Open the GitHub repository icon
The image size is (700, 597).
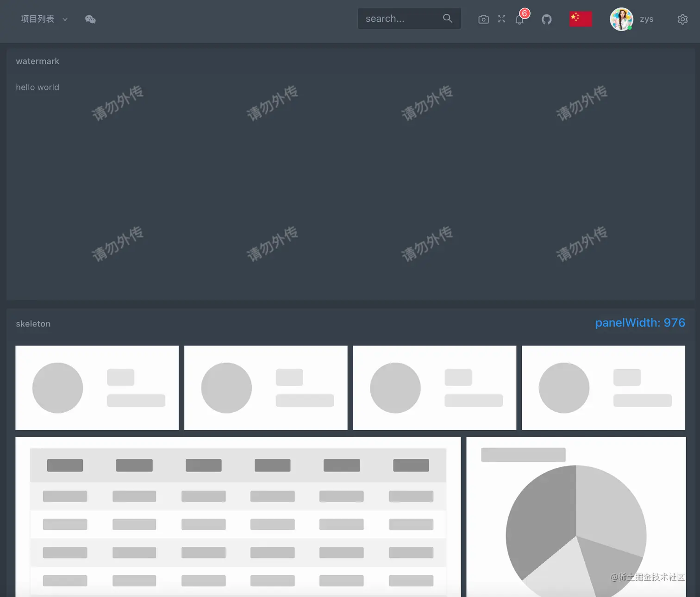pyautogui.click(x=547, y=19)
